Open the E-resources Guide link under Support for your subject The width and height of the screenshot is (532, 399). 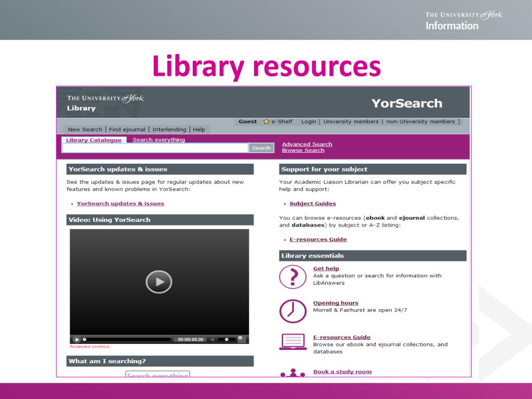coord(318,240)
